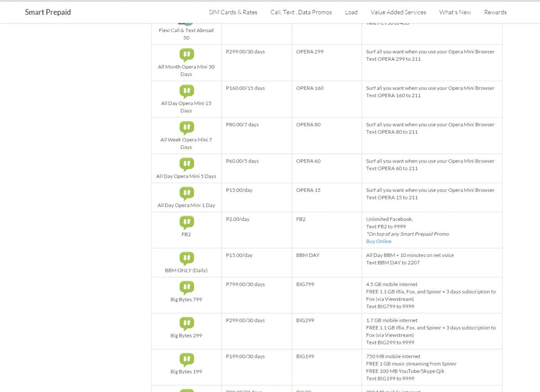Select the text '4.5 GB mobile internet'
Image resolution: width=540 pixels, height=392 pixels.
[x=392, y=284]
